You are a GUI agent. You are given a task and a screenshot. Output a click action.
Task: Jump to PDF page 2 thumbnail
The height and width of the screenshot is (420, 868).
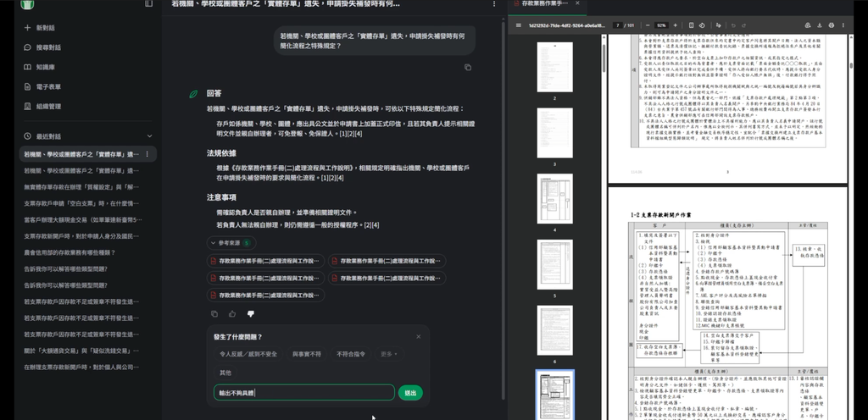click(x=554, y=67)
